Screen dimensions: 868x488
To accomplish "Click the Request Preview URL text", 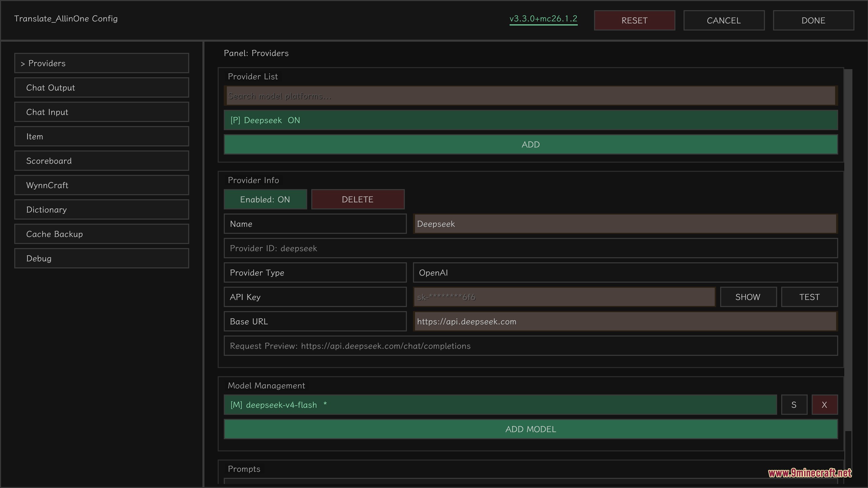I will coord(350,346).
